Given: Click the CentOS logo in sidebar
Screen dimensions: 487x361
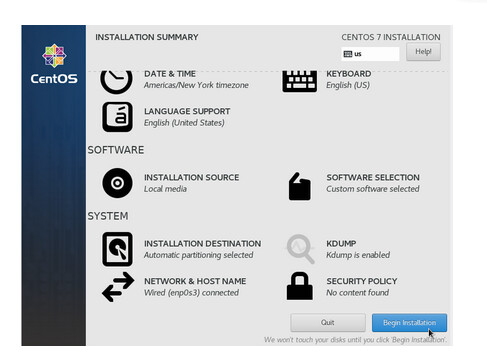Looking at the screenshot, I should click(x=54, y=64).
